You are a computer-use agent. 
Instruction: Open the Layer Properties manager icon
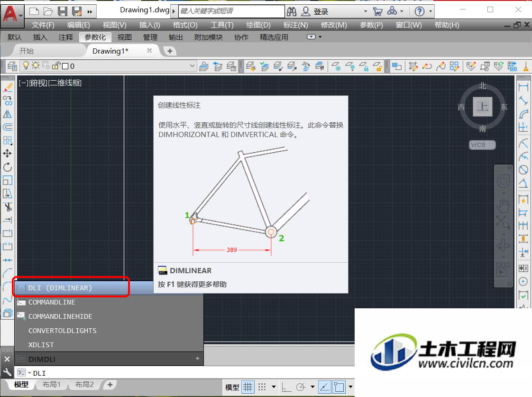[x=12, y=66]
